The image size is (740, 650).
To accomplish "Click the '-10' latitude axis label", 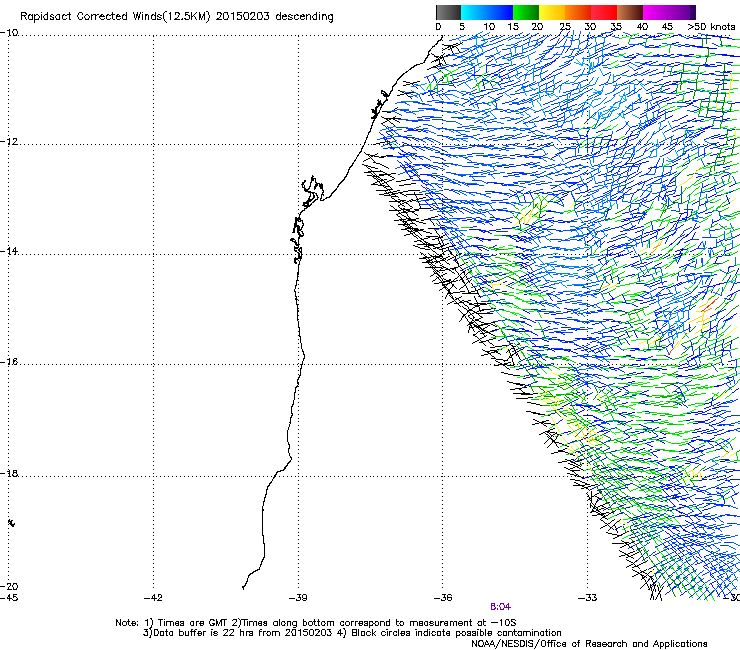I will [9, 32].
